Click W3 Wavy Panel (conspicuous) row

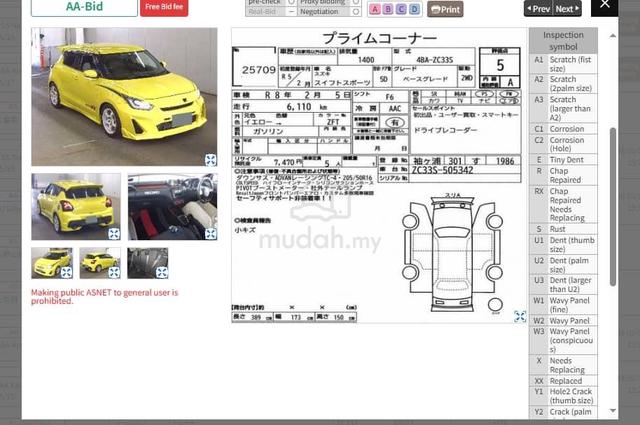point(563,340)
